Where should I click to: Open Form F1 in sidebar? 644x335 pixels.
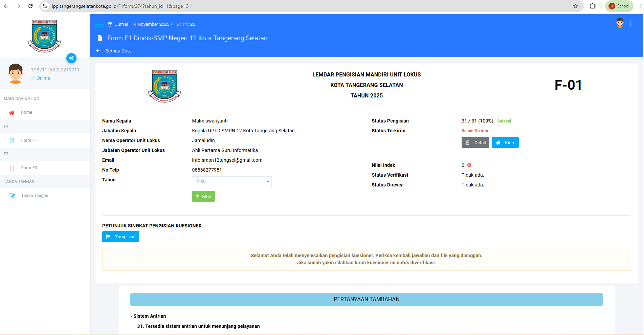[29, 140]
